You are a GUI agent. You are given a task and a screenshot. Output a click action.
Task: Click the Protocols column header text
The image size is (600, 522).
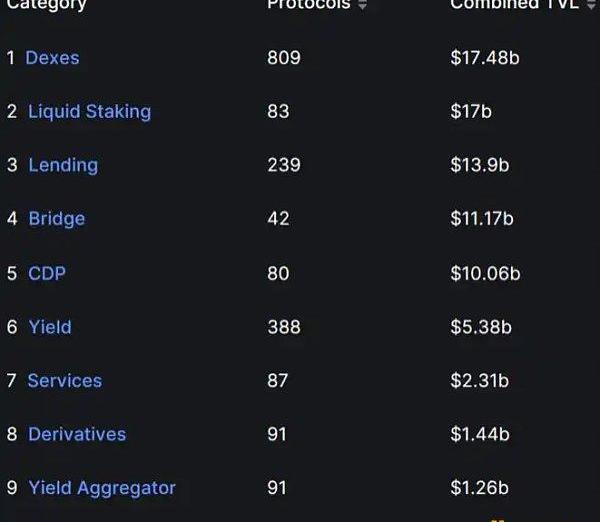[x=309, y=5]
